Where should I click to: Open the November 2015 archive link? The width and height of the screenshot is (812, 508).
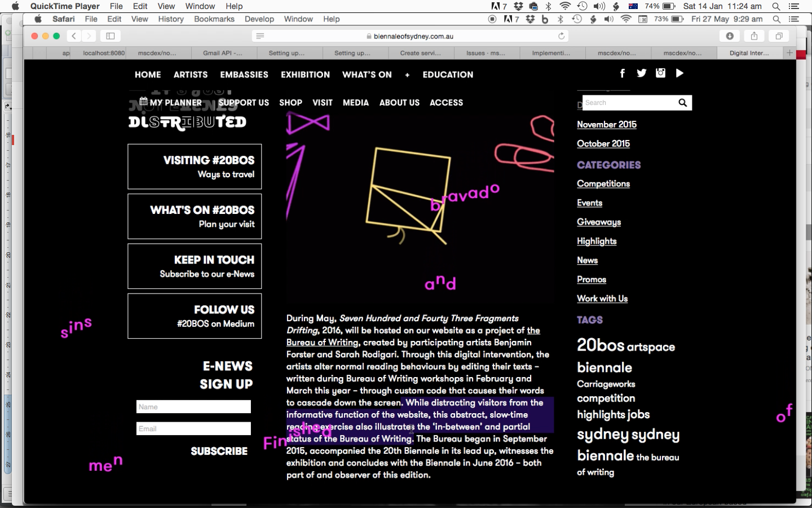pos(607,125)
